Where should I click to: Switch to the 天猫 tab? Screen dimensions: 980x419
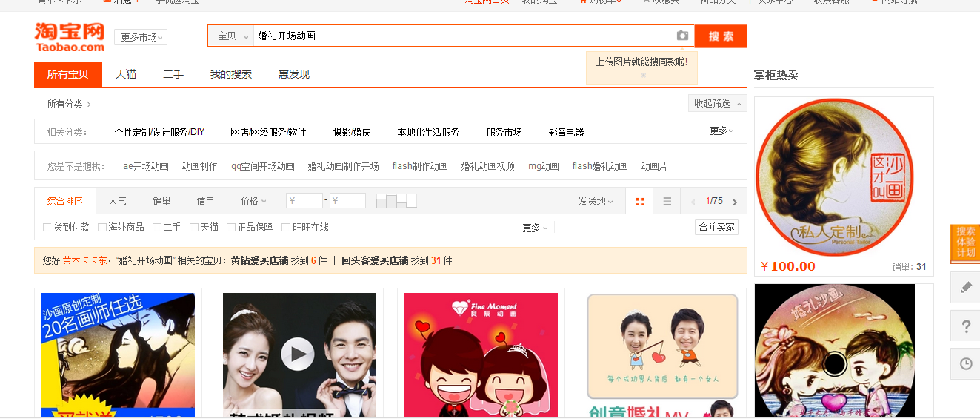(x=126, y=74)
